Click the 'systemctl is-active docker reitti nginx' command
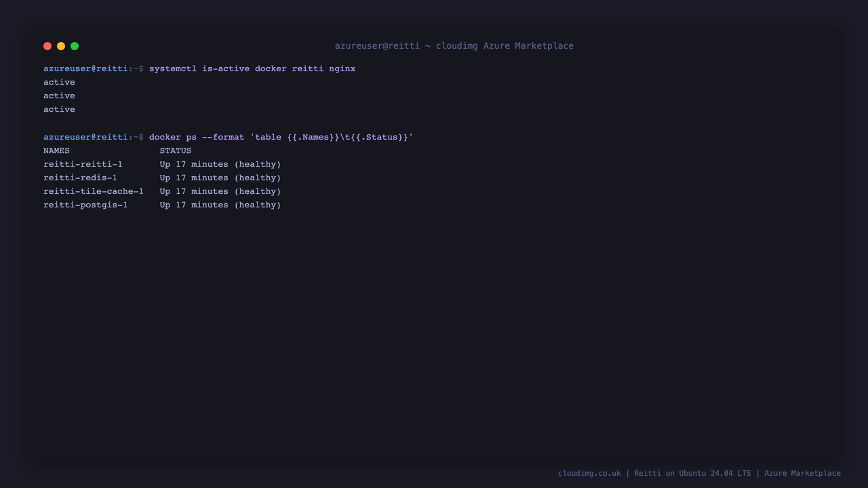 [252, 68]
